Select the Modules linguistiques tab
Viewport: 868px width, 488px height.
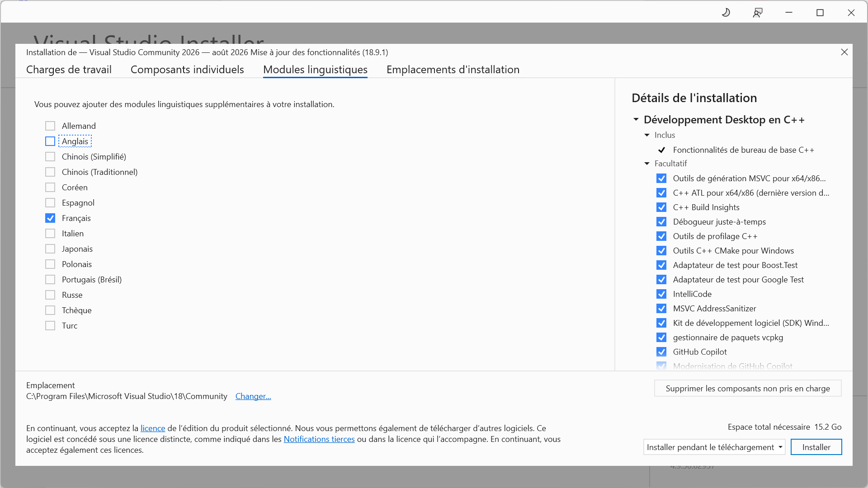click(x=315, y=70)
